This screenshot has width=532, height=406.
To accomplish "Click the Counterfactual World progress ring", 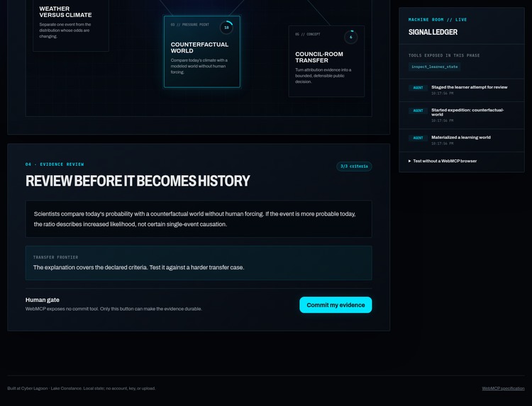I will pos(226,28).
